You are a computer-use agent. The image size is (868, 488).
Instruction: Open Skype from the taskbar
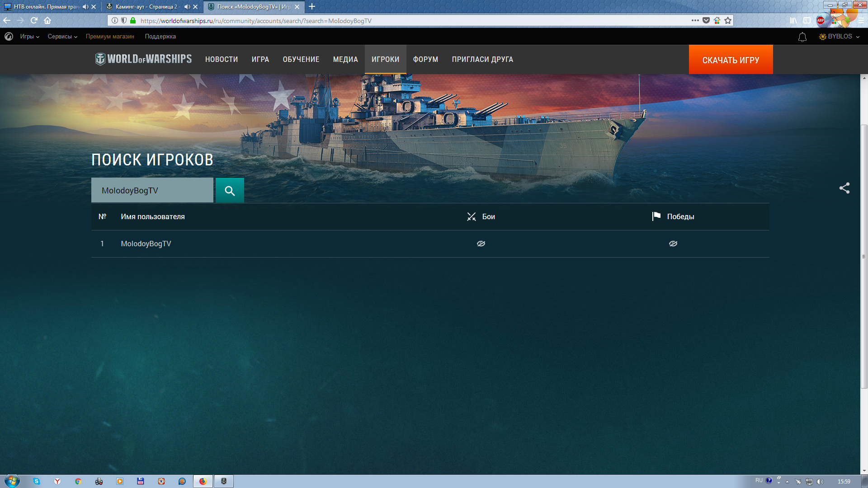pyautogui.click(x=37, y=481)
